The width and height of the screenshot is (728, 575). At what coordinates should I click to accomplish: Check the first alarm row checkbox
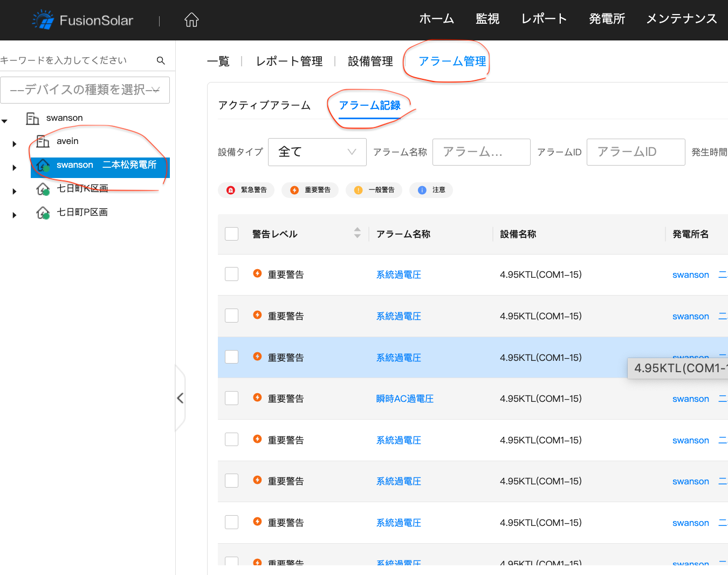(x=232, y=274)
